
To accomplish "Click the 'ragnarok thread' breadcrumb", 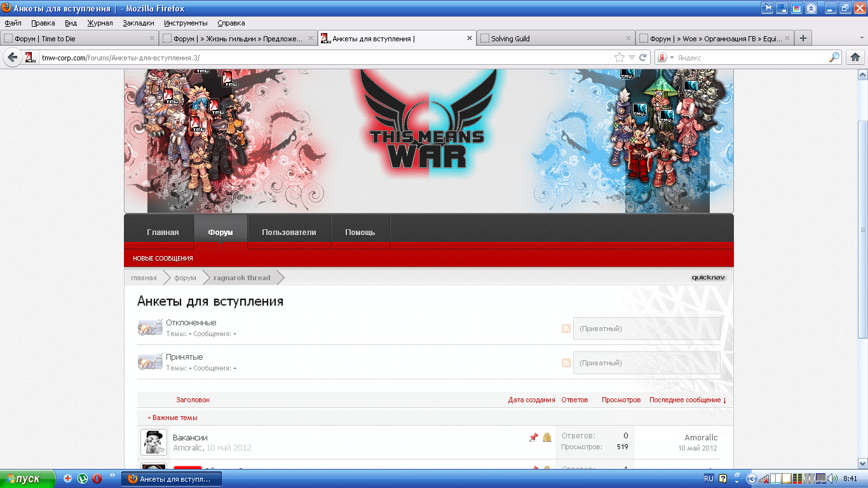I will pyautogui.click(x=242, y=278).
